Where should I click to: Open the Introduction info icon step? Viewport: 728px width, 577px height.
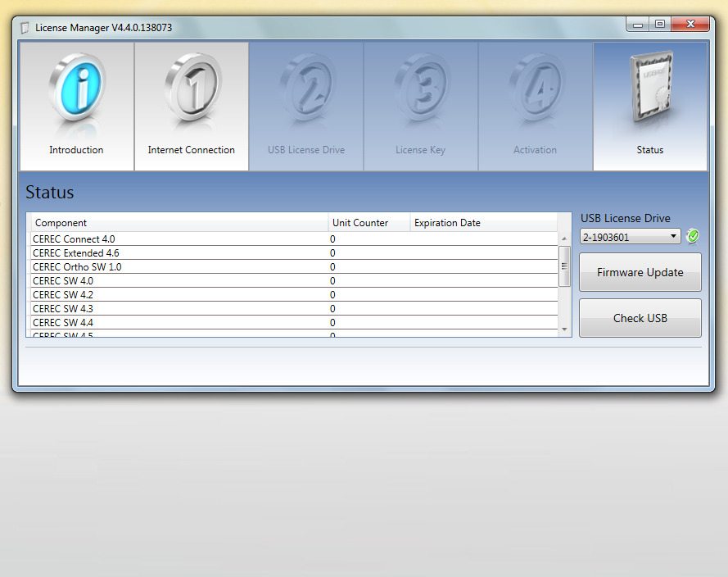(77, 87)
